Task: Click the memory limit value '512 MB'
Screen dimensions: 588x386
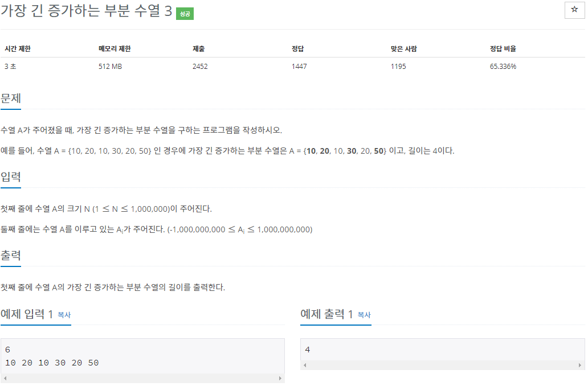Action: click(x=111, y=67)
